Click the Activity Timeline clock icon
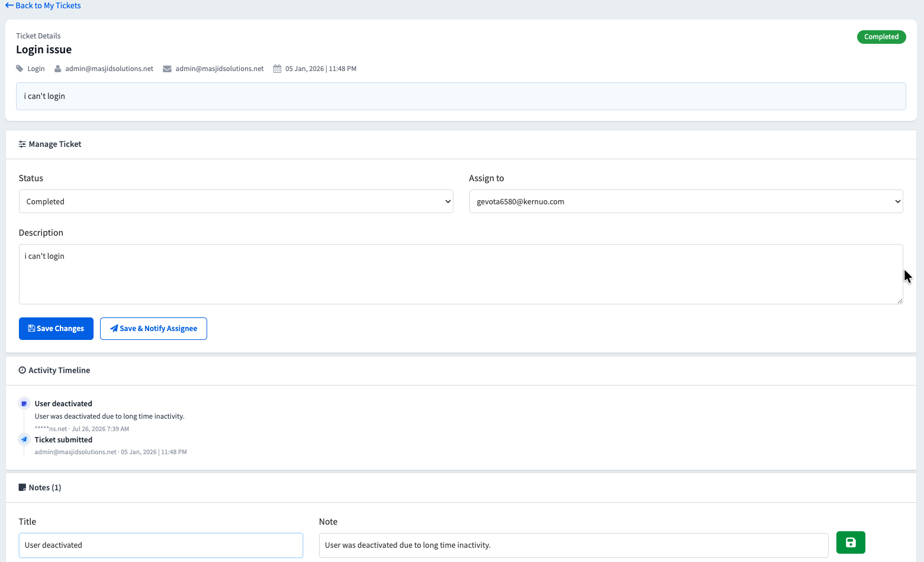This screenshot has height=562, width=924. pyautogui.click(x=22, y=370)
